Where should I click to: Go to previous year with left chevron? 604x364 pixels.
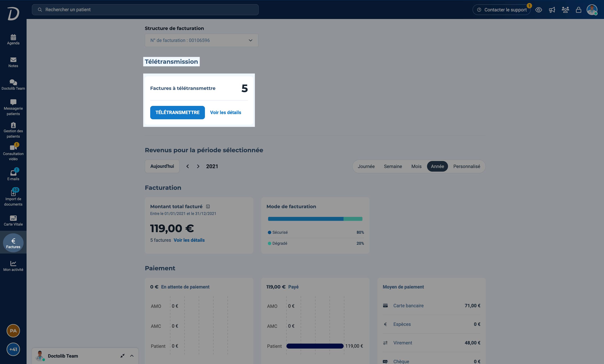(x=188, y=166)
